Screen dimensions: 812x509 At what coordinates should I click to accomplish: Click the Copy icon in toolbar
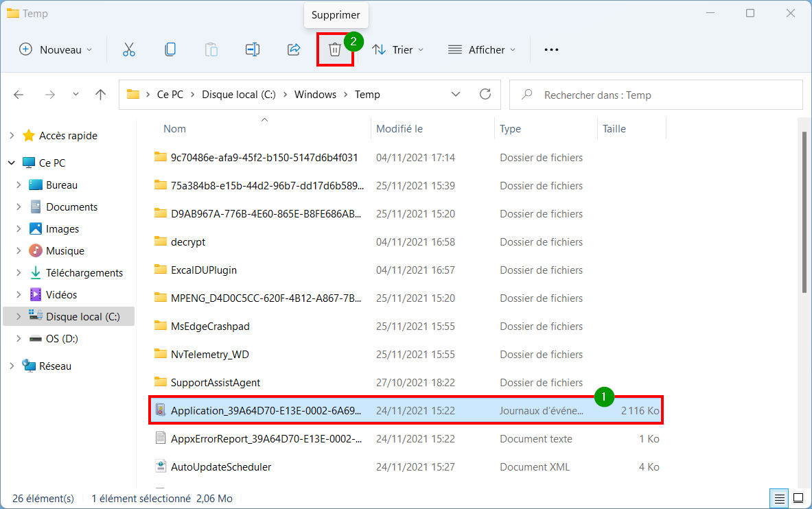[170, 49]
